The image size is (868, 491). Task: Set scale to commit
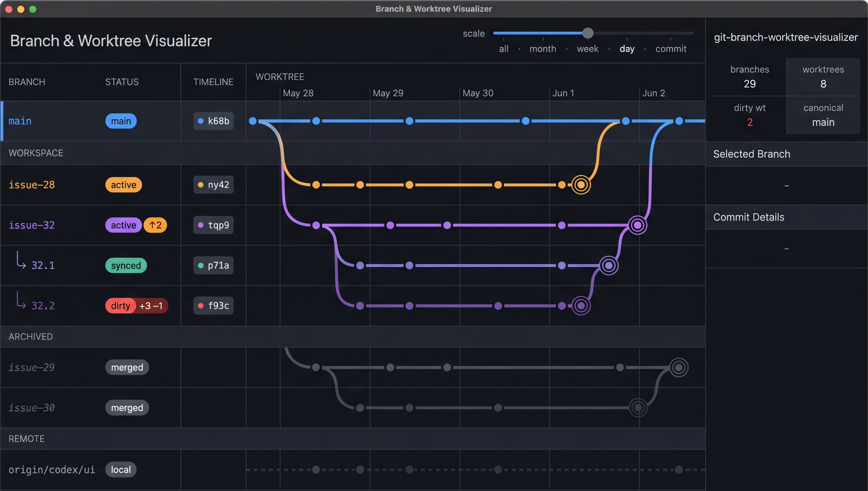point(671,49)
